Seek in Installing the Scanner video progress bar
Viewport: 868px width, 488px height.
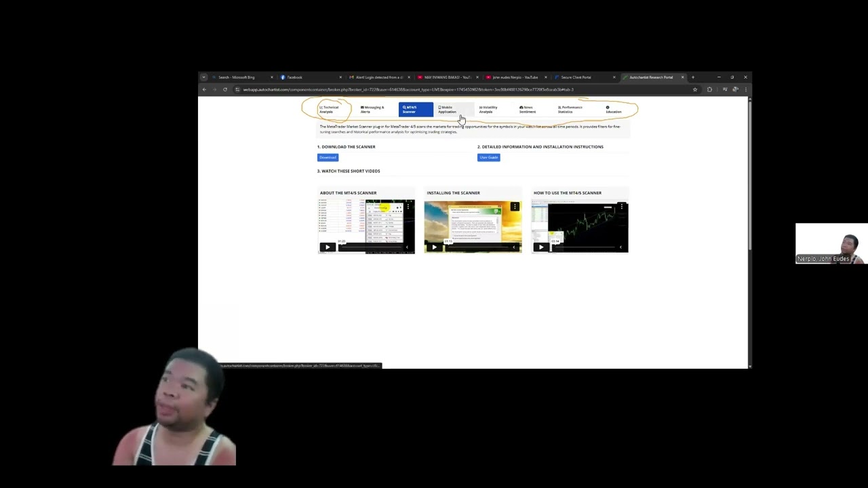[477, 247]
